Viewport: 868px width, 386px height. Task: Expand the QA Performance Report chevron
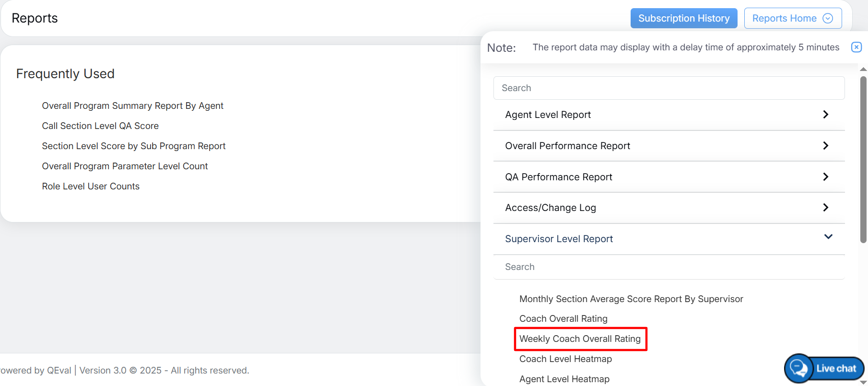(x=825, y=177)
